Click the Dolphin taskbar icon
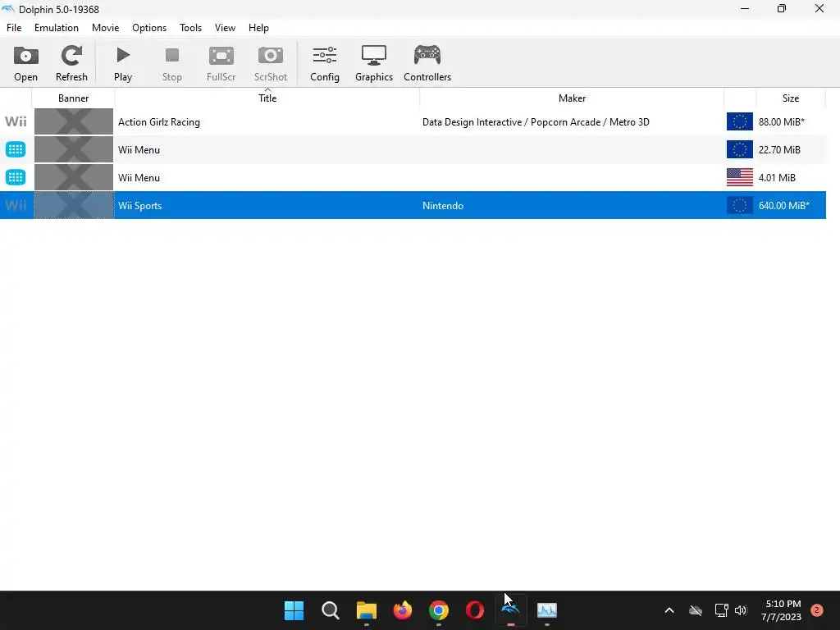 (510, 610)
